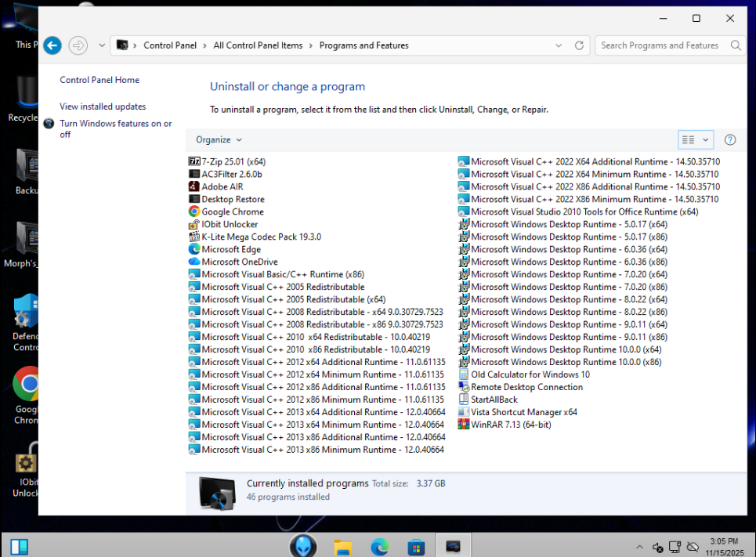
Task: Expand the address bar history dropdown
Action: (x=559, y=45)
